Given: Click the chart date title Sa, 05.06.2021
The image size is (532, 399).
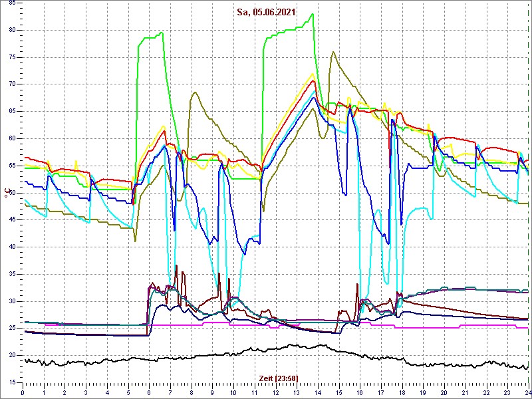Looking at the screenshot, I should [x=267, y=13].
